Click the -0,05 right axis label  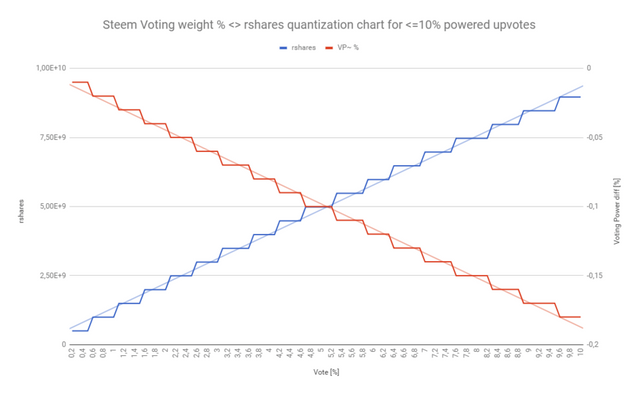594,137
